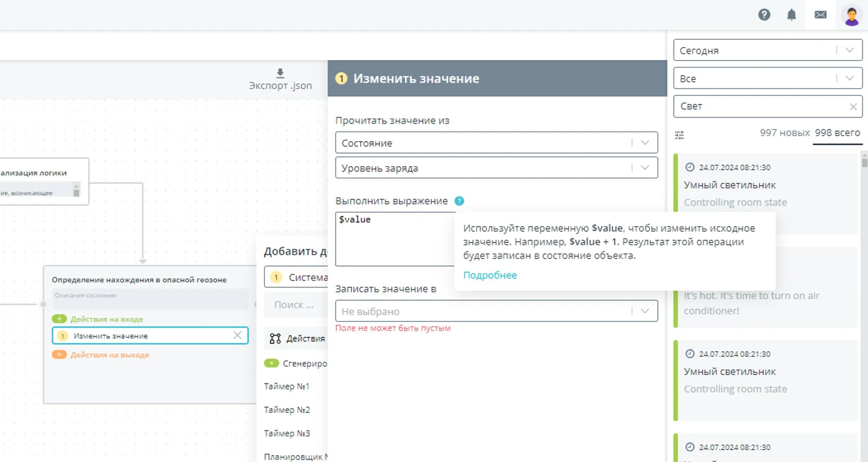Open the user profile avatar
Image resolution: width=868 pixels, height=462 pixels.
[x=851, y=16]
